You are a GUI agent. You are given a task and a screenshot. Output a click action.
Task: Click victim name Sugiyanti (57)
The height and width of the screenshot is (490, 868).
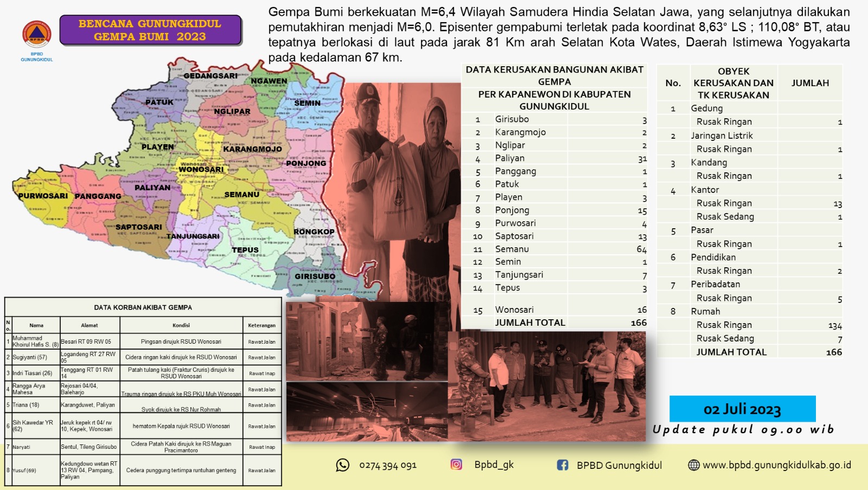(30, 357)
